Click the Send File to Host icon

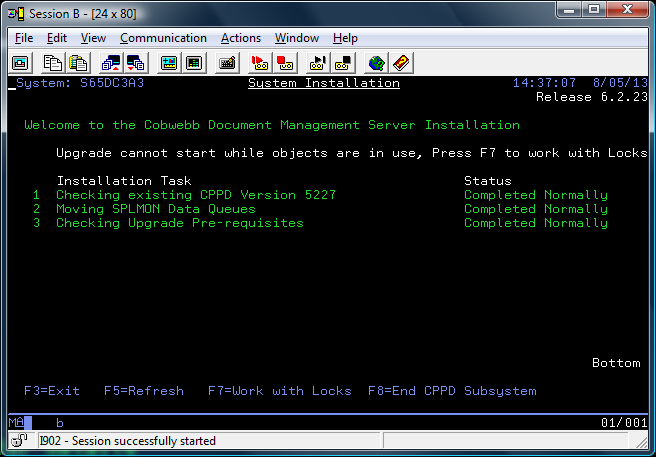click(x=111, y=63)
